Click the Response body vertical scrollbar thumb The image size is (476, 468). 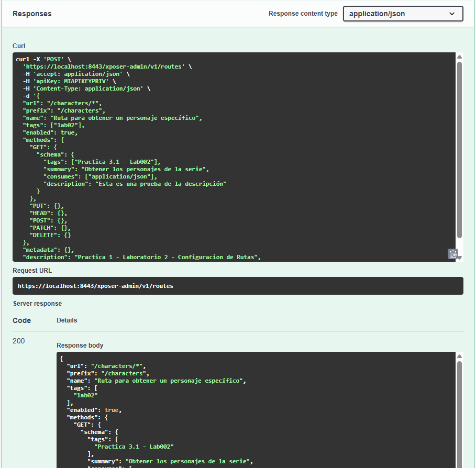pyautogui.click(x=459, y=414)
